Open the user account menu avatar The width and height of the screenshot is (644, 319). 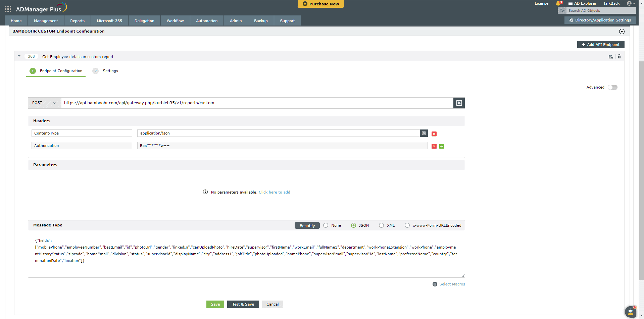coord(631,3)
